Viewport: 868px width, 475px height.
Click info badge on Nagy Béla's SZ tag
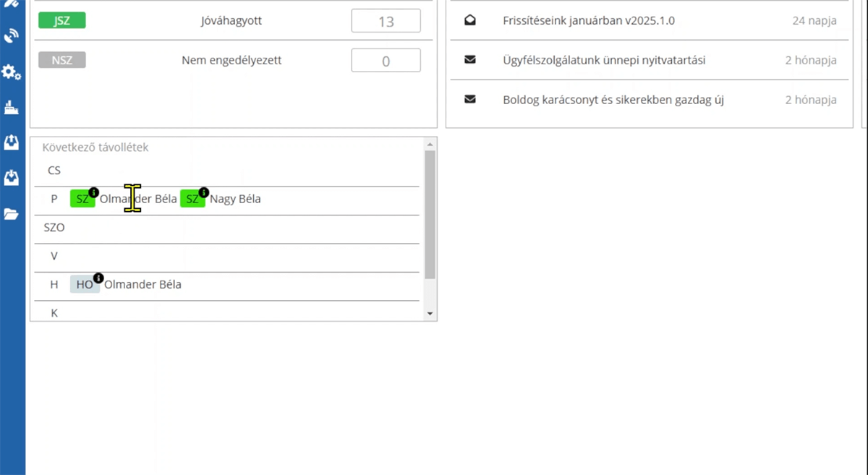coord(203,193)
